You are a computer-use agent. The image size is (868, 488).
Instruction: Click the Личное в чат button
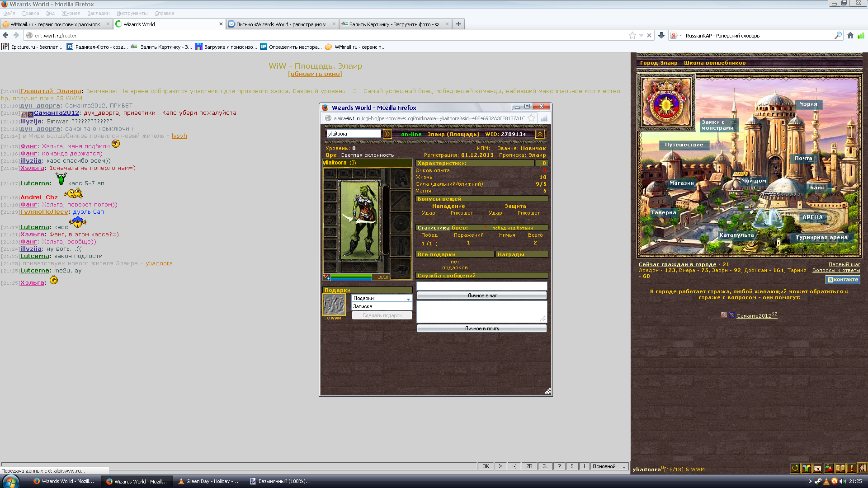pyautogui.click(x=481, y=296)
